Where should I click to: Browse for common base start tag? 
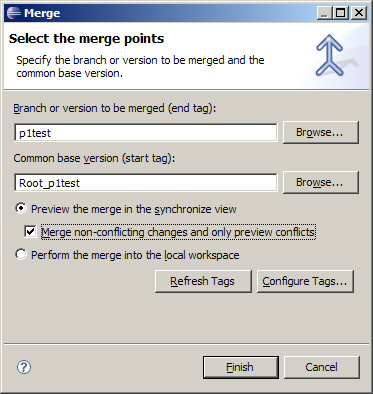[x=321, y=182]
